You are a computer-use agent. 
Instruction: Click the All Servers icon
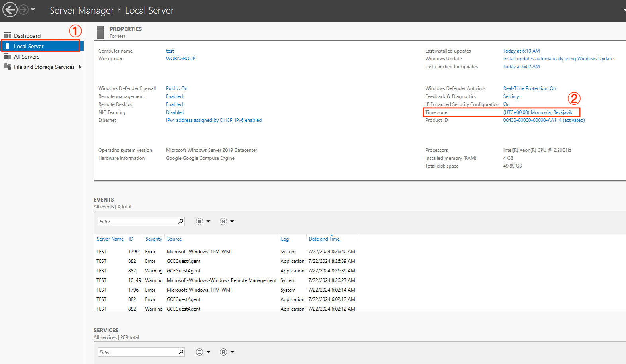(x=8, y=57)
